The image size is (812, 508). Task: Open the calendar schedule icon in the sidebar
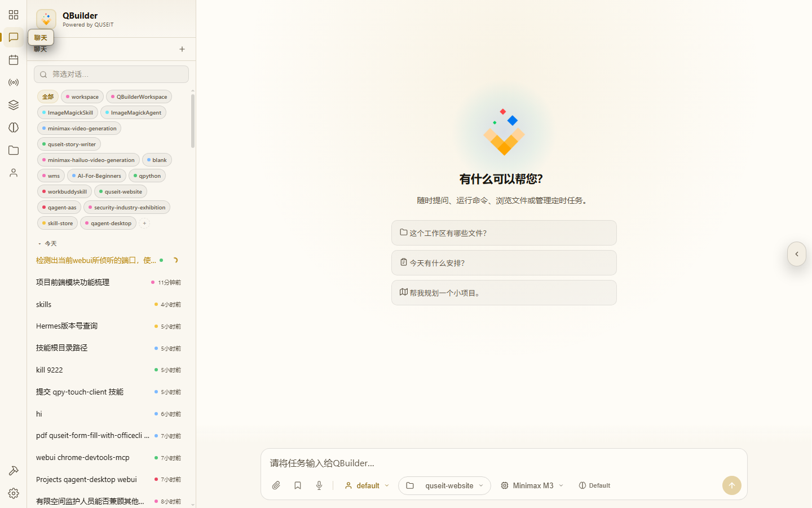[14, 60]
